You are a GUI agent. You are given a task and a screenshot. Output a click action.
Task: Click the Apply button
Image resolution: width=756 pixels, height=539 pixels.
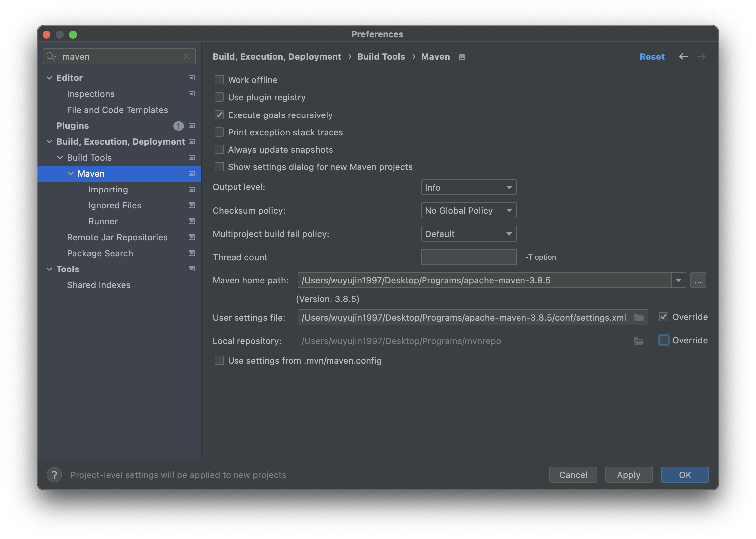[x=628, y=474]
